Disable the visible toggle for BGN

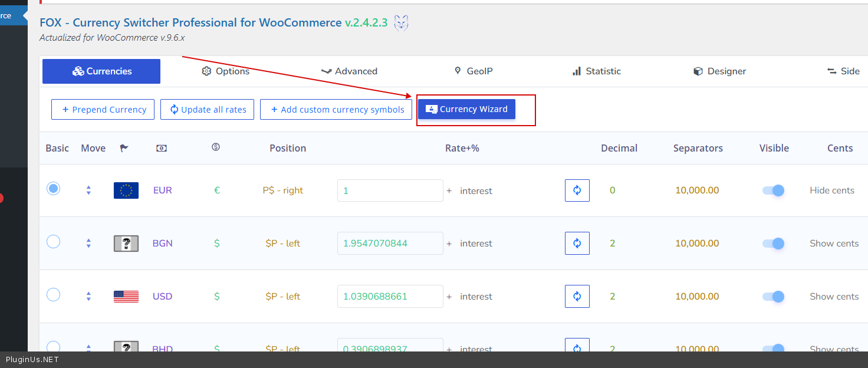773,243
